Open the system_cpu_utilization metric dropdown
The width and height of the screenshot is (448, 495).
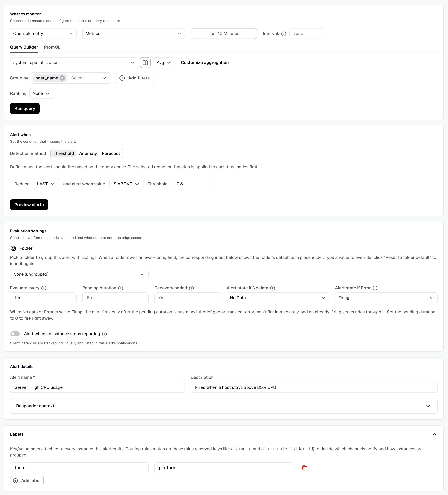(x=74, y=63)
